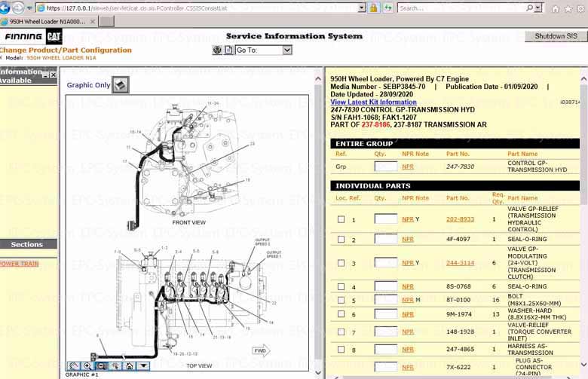Image resolution: width=588 pixels, height=379 pixels.
Task: Click quantity field for part 202-8933
Action: tap(386, 219)
